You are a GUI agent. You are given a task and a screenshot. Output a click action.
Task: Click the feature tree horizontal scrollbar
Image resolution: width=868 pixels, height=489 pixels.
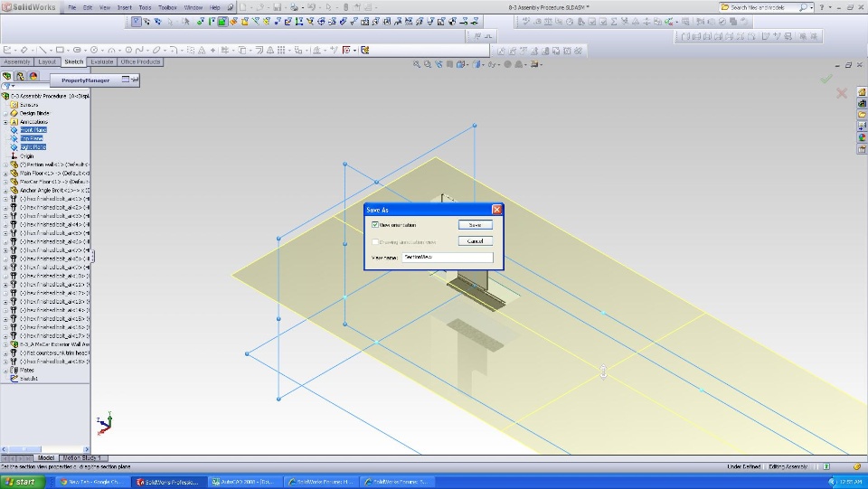coord(45,449)
